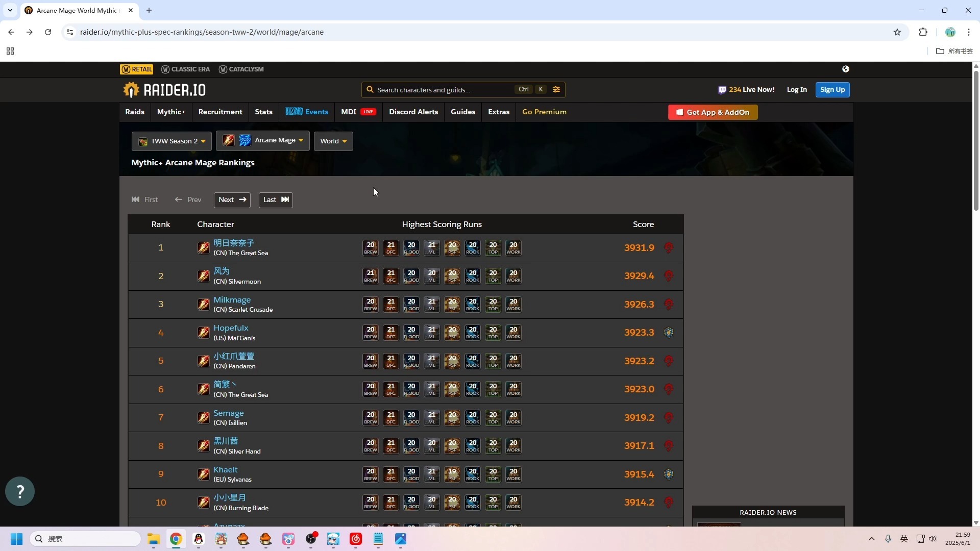Image resolution: width=980 pixels, height=551 pixels.
Task: Open Milkmage DFC 21 run badge
Action: [x=391, y=305]
